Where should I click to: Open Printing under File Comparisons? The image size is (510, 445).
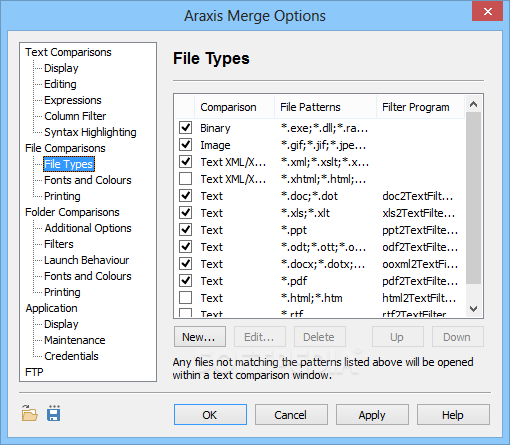pos(62,196)
